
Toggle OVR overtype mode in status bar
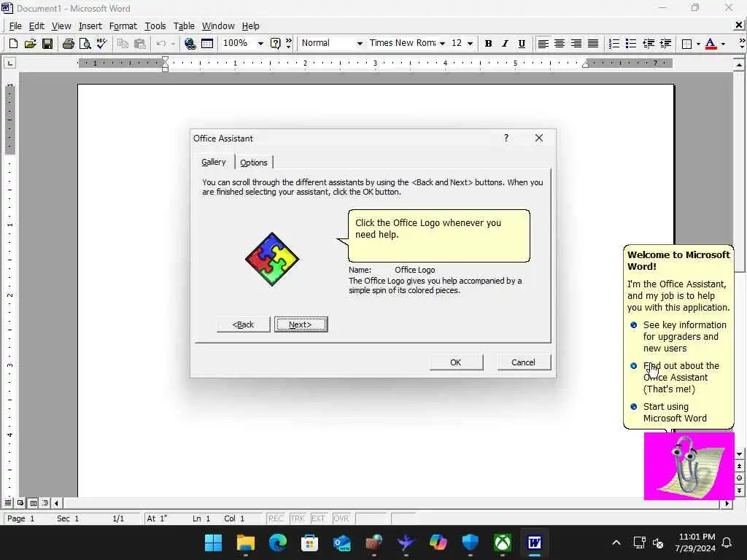(x=341, y=518)
